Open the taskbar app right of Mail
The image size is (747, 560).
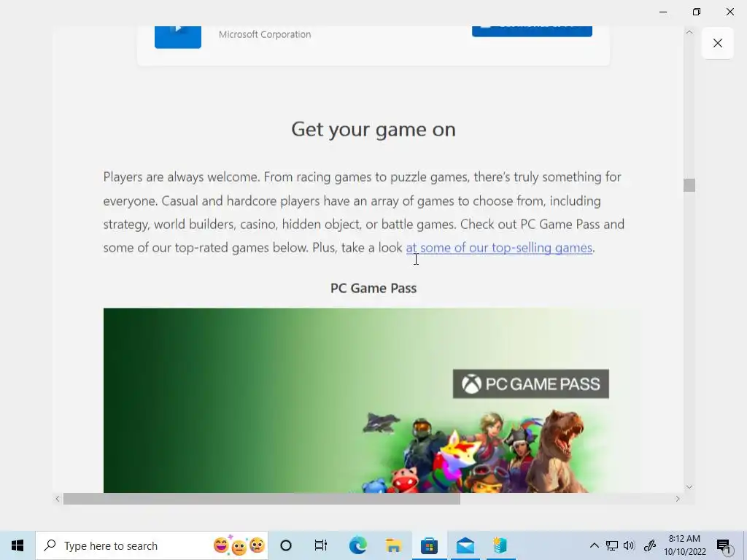point(500,545)
